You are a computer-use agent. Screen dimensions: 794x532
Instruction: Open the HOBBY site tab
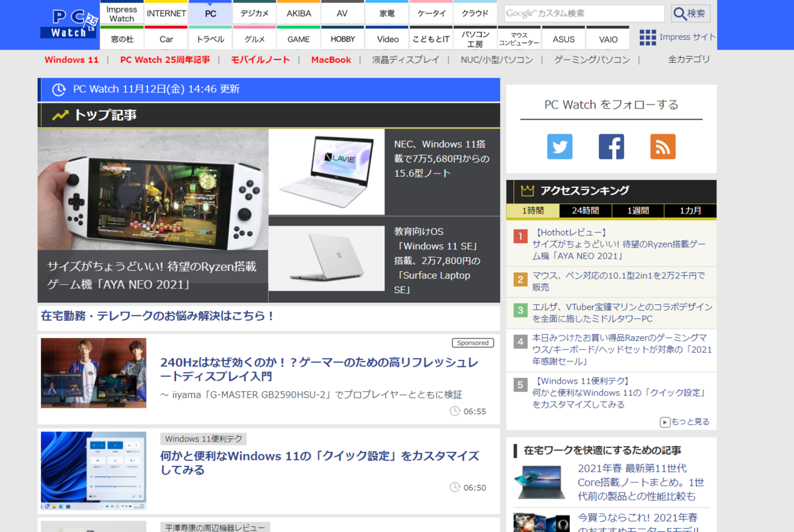(342, 38)
